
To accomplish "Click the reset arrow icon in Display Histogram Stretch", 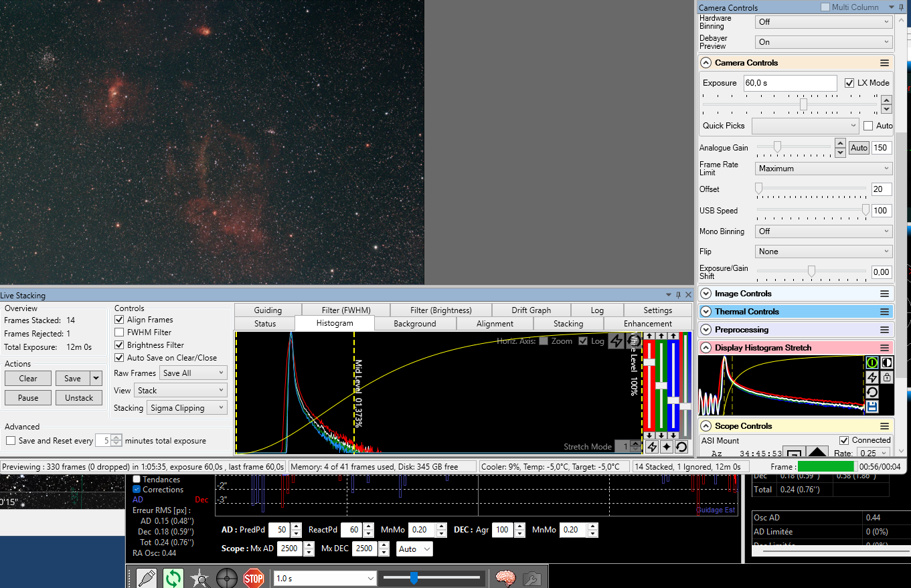I will click(x=872, y=392).
